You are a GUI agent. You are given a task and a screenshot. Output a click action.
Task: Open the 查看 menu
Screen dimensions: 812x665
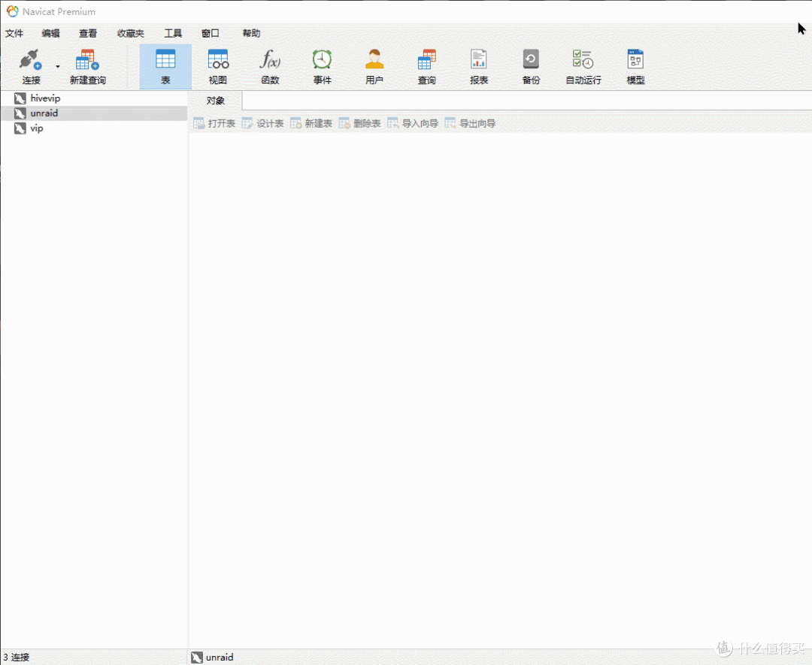coord(88,33)
